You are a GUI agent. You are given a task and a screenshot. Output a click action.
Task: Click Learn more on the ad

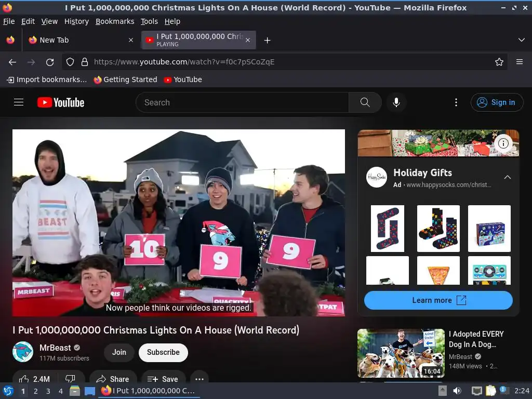click(x=438, y=300)
